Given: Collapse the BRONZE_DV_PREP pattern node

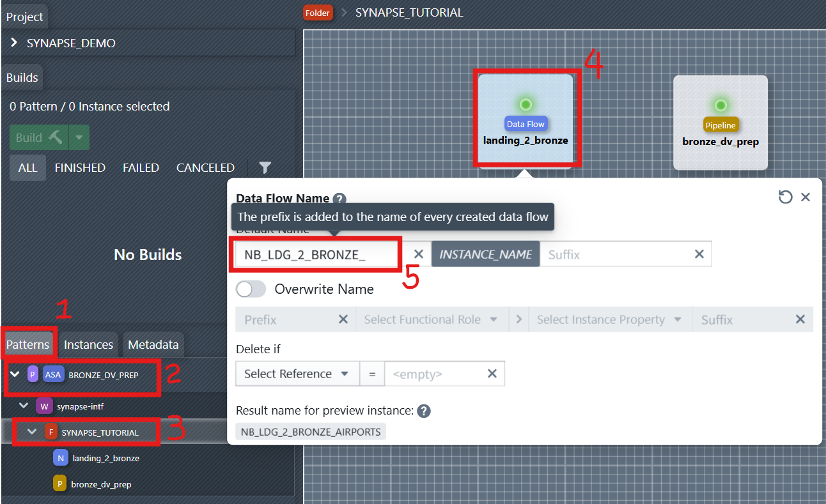Looking at the screenshot, I should pyautogui.click(x=15, y=374).
